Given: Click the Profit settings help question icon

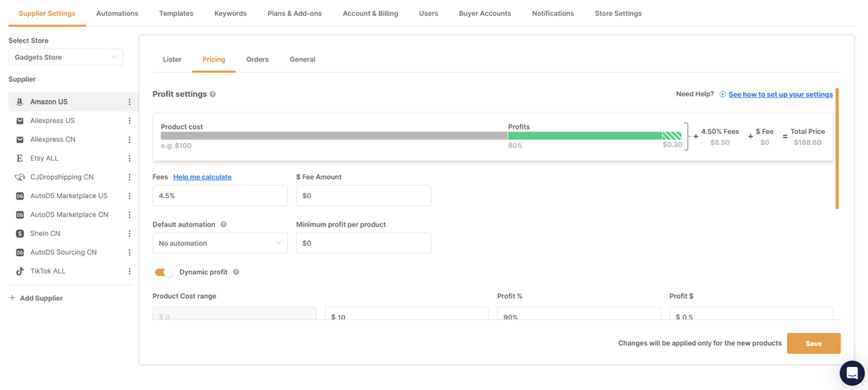Looking at the screenshot, I should (x=213, y=95).
